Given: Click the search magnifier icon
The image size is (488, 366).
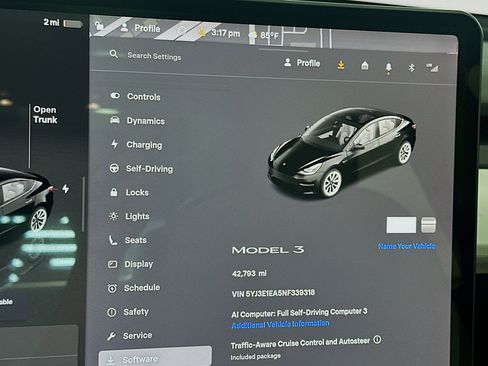Looking at the screenshot, I should point(114,54).
